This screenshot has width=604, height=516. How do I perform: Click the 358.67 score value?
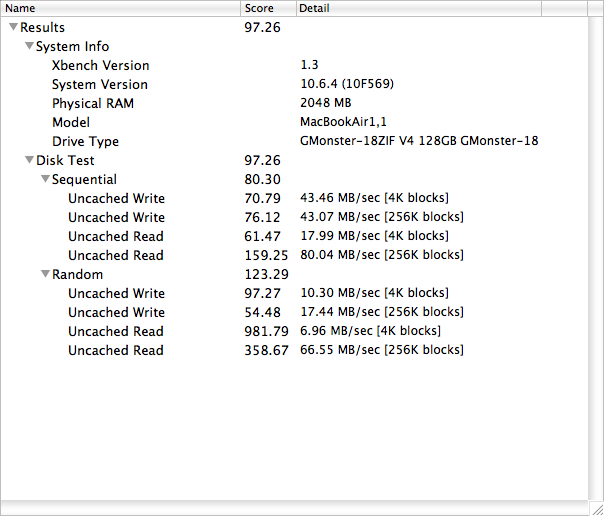(x=266, y=350)
